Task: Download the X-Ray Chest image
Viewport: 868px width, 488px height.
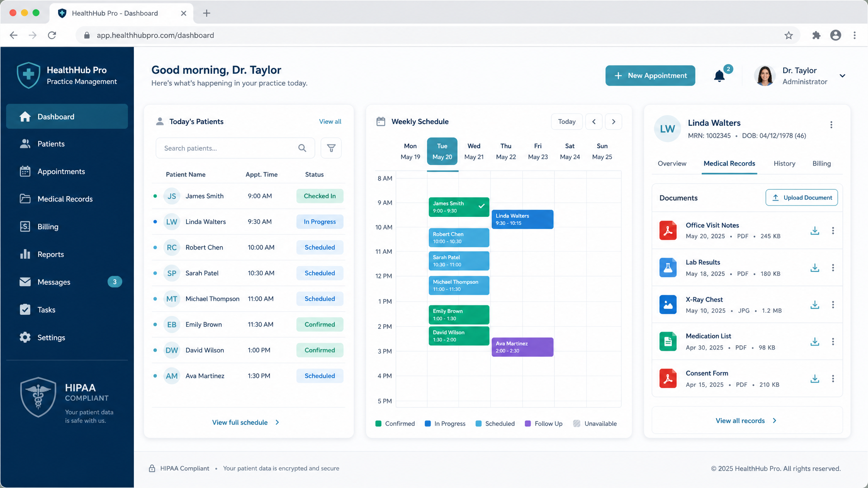Action: (x=815, y=305)
